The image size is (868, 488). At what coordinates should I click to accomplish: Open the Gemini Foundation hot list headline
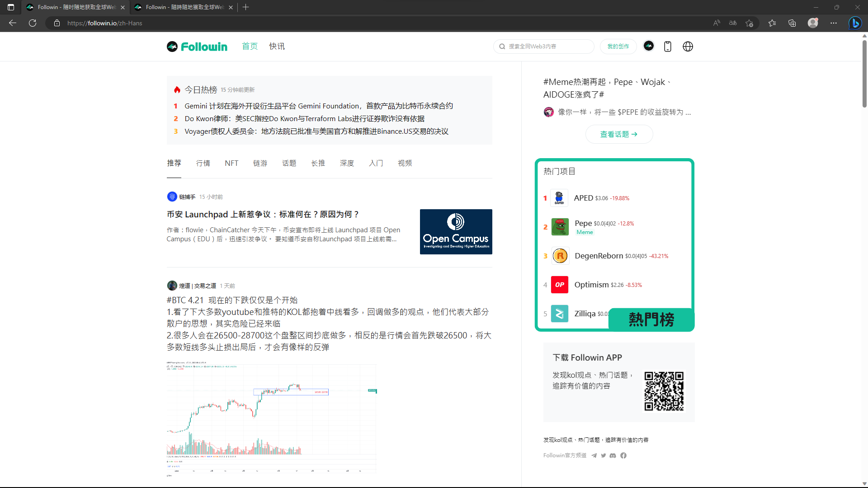click(x=318, y=106)
